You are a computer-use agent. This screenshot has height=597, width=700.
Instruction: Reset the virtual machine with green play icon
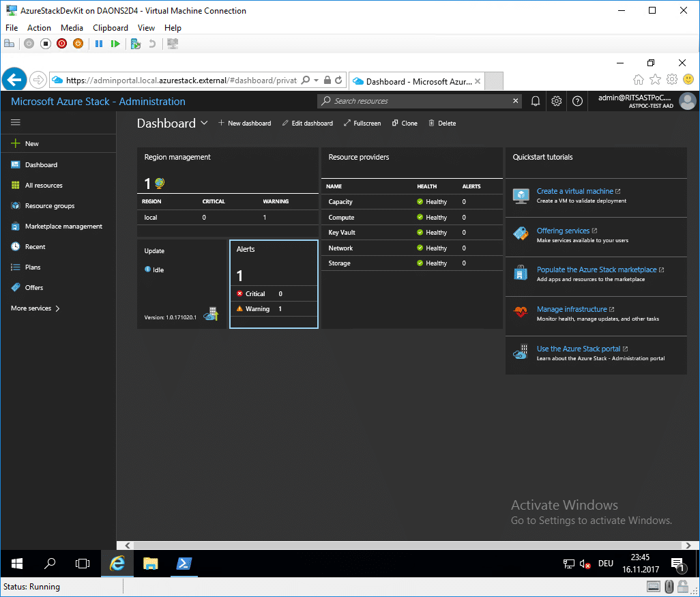pos(115,44)
